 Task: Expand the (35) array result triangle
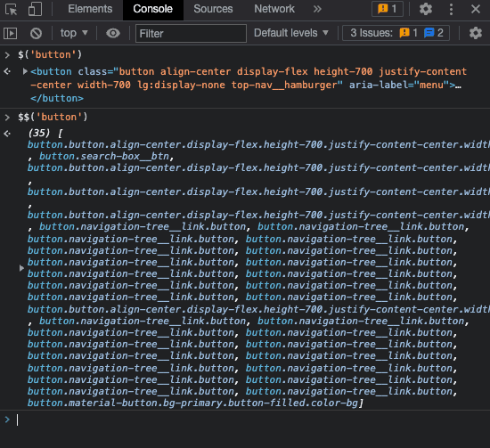(21, 268)
